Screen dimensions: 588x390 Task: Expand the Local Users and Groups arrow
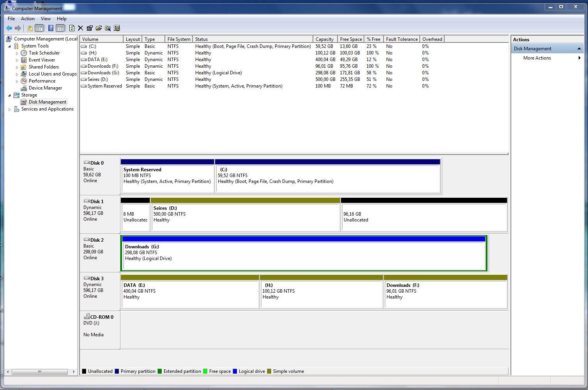(x=17, y=74)
